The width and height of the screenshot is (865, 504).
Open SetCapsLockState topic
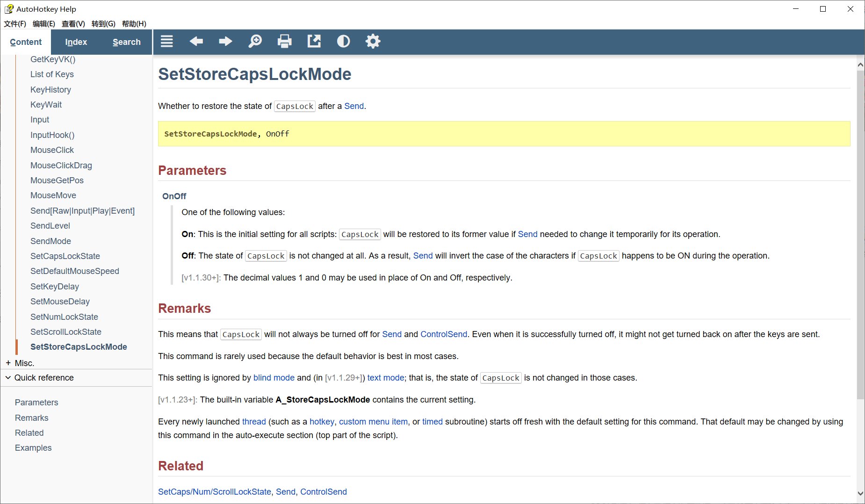point(65,256)
